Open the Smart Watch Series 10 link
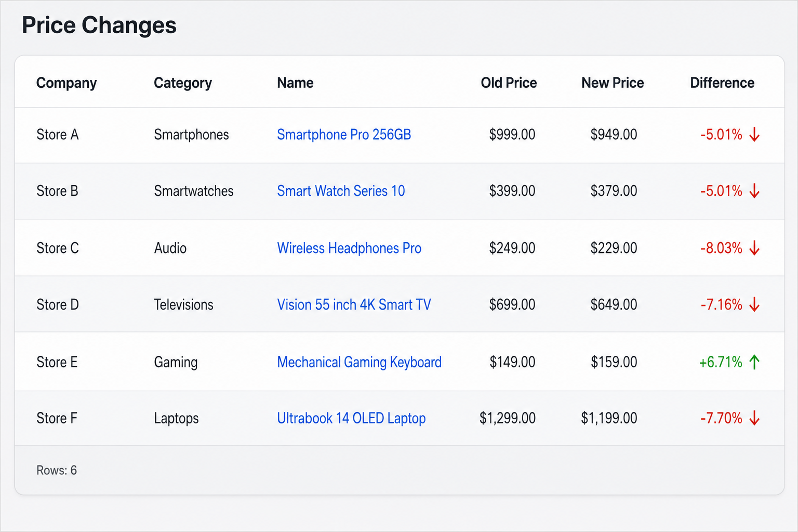Image resolution: width=798 pixels, height=532 pixels. pyautogui.click(x=341, y=191)
